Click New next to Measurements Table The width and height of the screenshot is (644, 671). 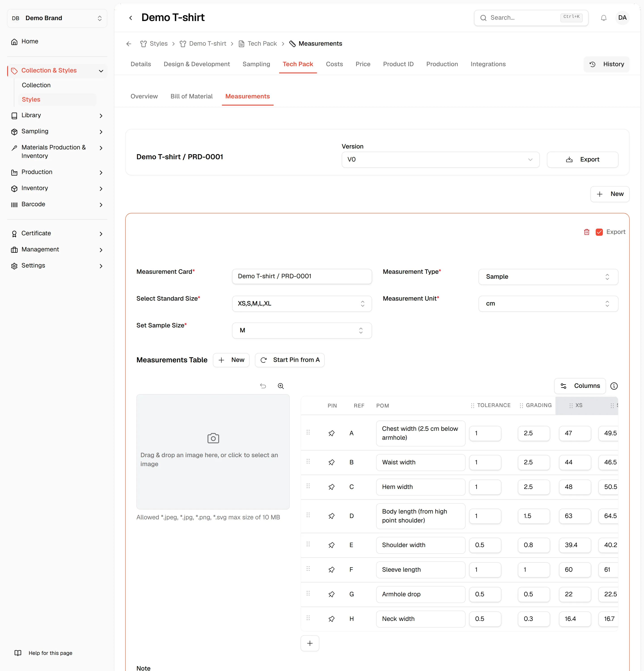click(x=231, y=360)
